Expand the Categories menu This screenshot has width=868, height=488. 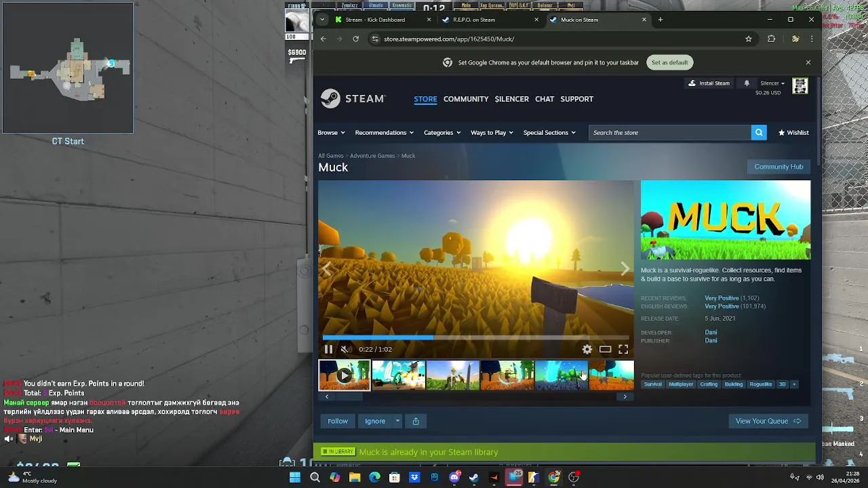[x=442, y=133]
